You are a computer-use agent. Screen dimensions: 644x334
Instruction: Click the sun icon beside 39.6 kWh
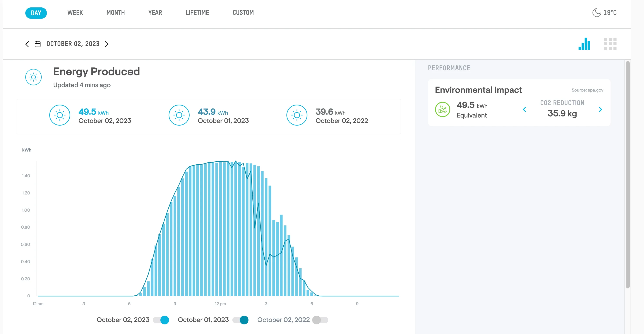297,115
